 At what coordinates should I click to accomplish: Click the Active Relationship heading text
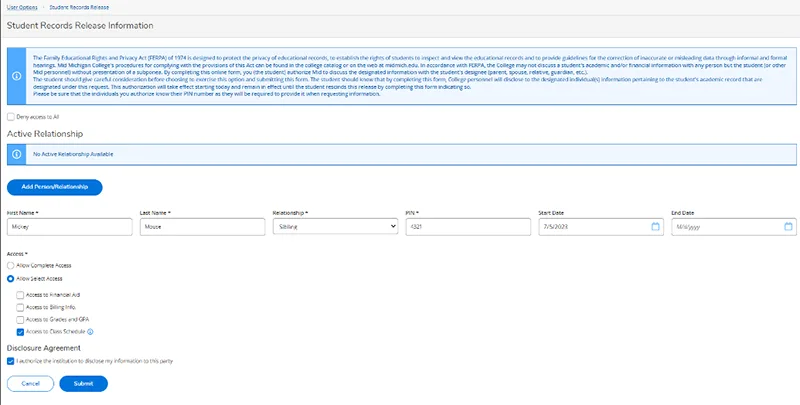(x=45, y=134)
